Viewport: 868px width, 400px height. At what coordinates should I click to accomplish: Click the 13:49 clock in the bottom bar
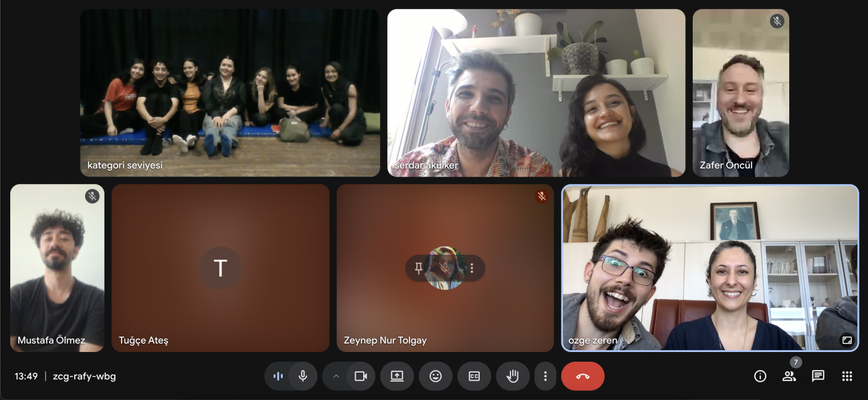(x=26, y=376)
